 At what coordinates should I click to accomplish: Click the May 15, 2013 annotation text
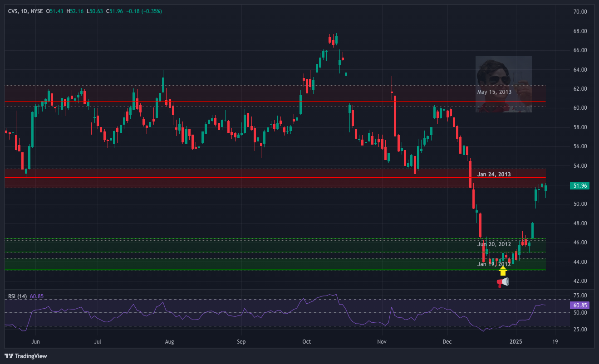click(x=494, y=92)
